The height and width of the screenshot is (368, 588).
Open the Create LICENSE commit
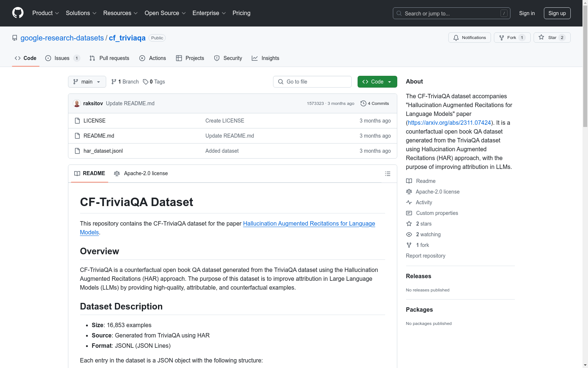pos(225,121)
